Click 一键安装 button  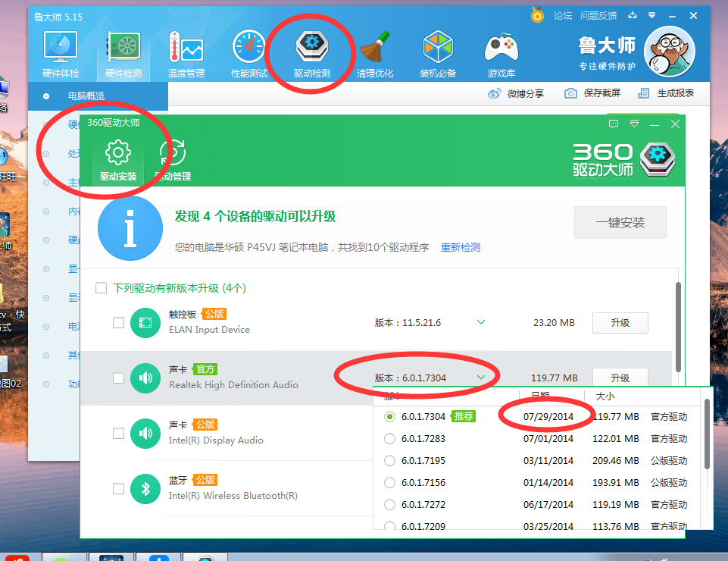click(620, 223)
